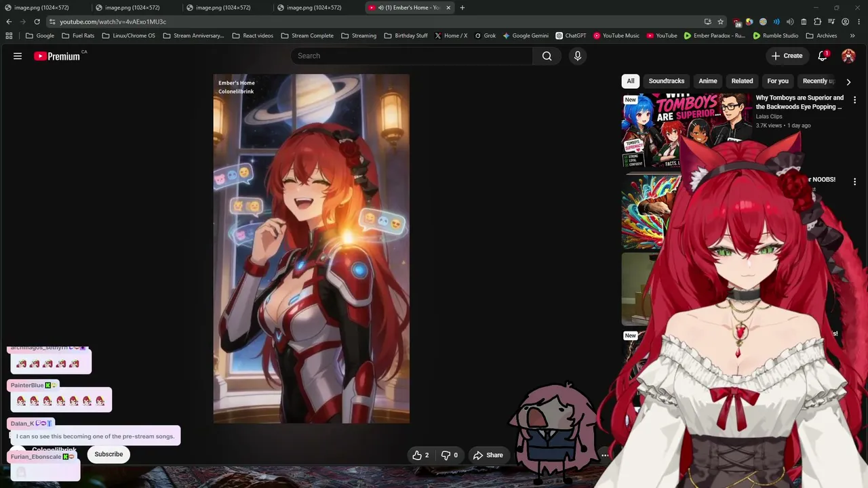This screenshot has width=868, height=488.
Task: Open new browser tab
Action: (x=462, y=7)
